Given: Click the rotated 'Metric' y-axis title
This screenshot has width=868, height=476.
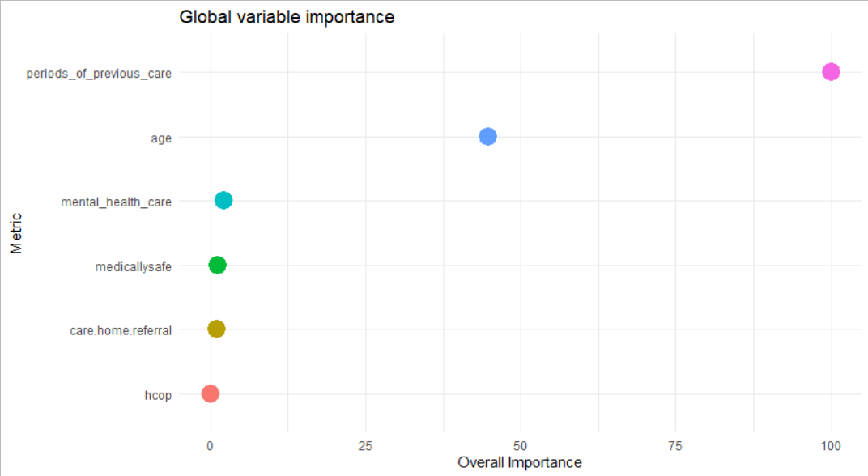Looking at the screenshot, I should pos(16,233).
